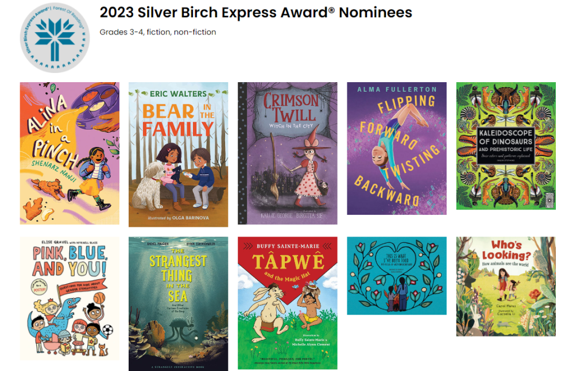Choose the Flipping Forward Twisting Backward cover
This screenshot has width=588, height=371.
[x=396, y=148]
